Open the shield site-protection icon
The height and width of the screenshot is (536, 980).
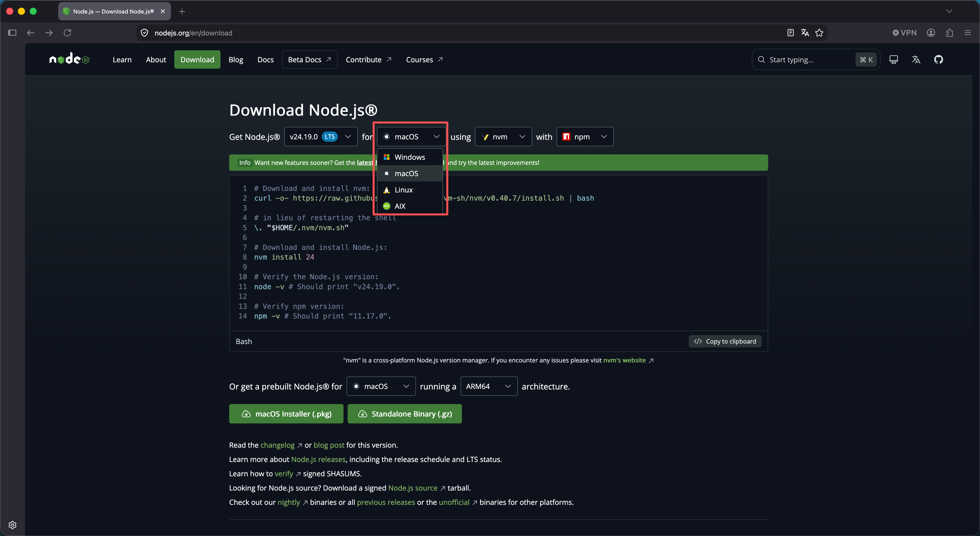click(x=144, y=33)
